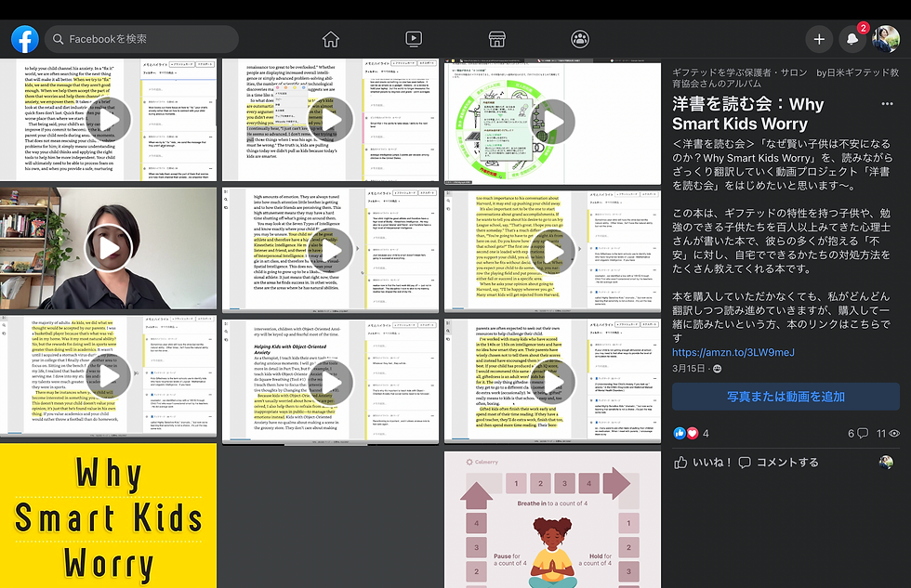Open the 11 views eye counter
Image resolution: width=911 pixels, height=588 pixels.
point(888,433)
